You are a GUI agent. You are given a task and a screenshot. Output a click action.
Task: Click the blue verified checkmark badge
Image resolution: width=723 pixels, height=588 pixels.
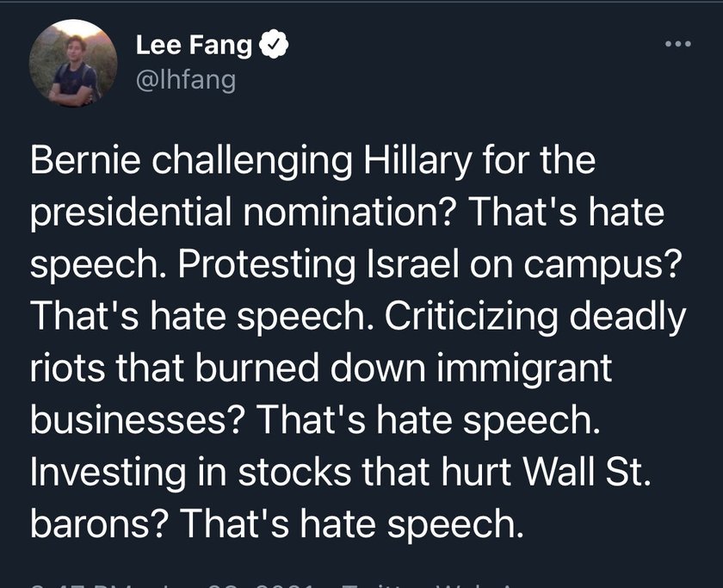(274, 44)
